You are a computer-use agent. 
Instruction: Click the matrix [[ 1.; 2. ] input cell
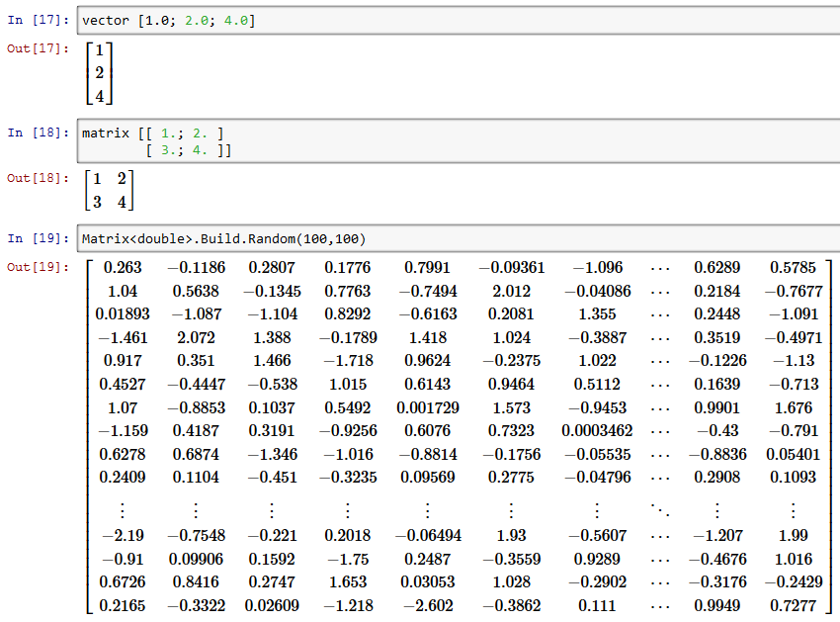(x=459, y=141)
